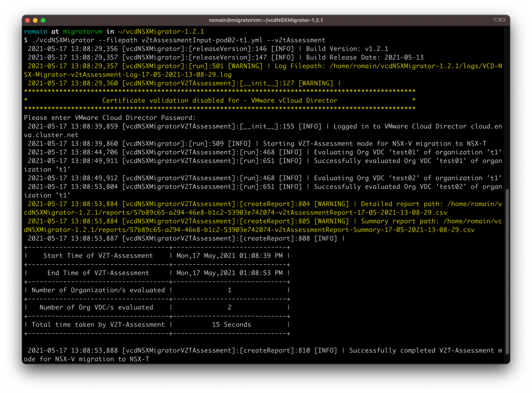The height and width of the screenshot is (393, 532).
Task: Click 'Build Version: v1.2.1' text
Action: 347,49
